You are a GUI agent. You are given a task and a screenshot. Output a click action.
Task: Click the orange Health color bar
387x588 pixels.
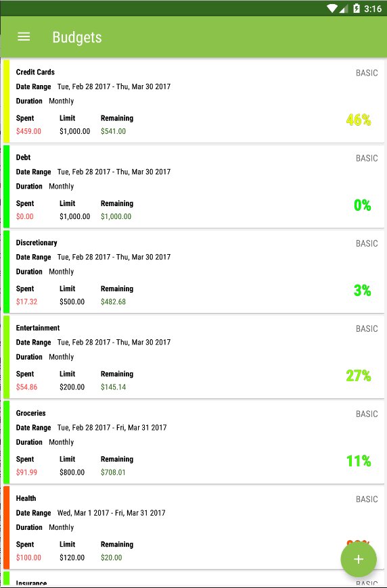(x=6, y=527)
